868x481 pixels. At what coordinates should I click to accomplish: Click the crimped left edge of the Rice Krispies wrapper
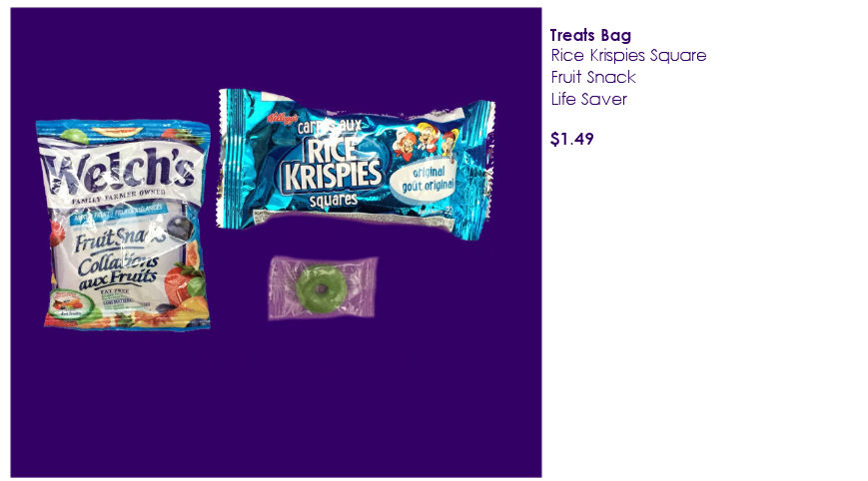tap(227, 159)
